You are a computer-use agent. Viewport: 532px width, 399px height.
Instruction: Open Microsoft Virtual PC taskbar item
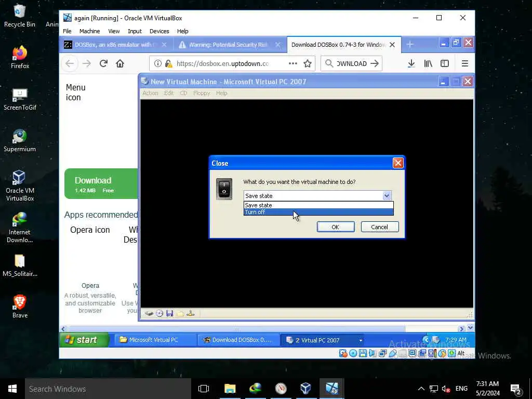coord(155,340)
